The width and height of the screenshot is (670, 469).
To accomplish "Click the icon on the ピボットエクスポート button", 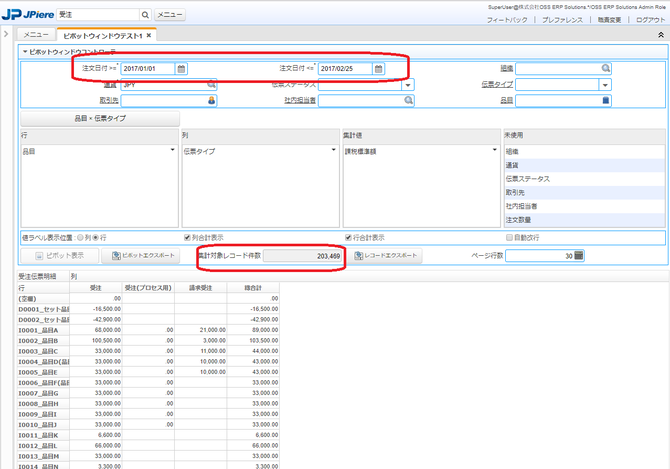I will [116, 256].
